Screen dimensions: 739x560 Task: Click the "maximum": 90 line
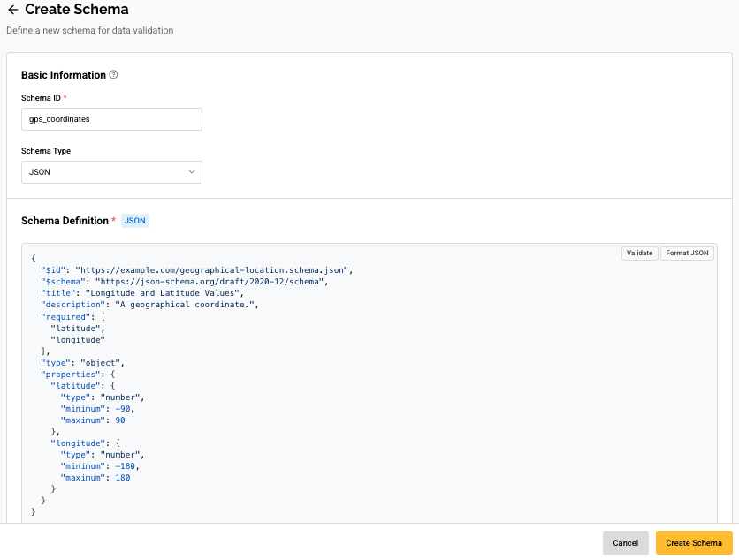pos(93,420)
